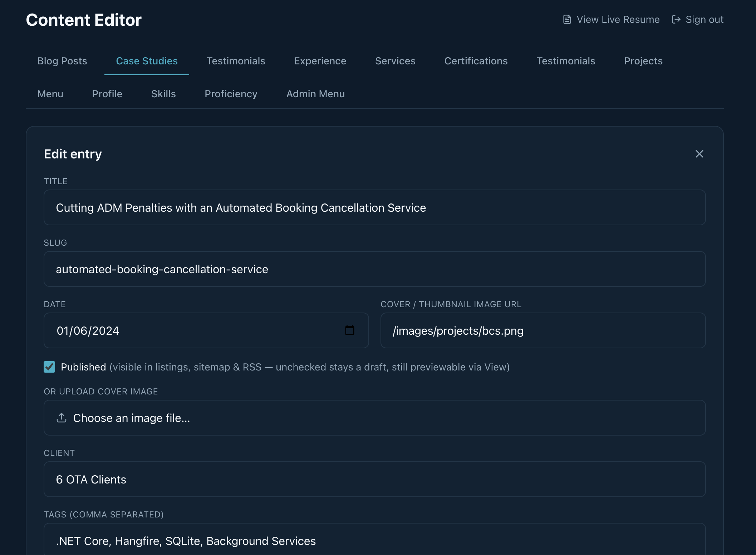Click the View Live Resume link
Image resolution: width=756 pixels, height=555 pixels.
[611, 19]
